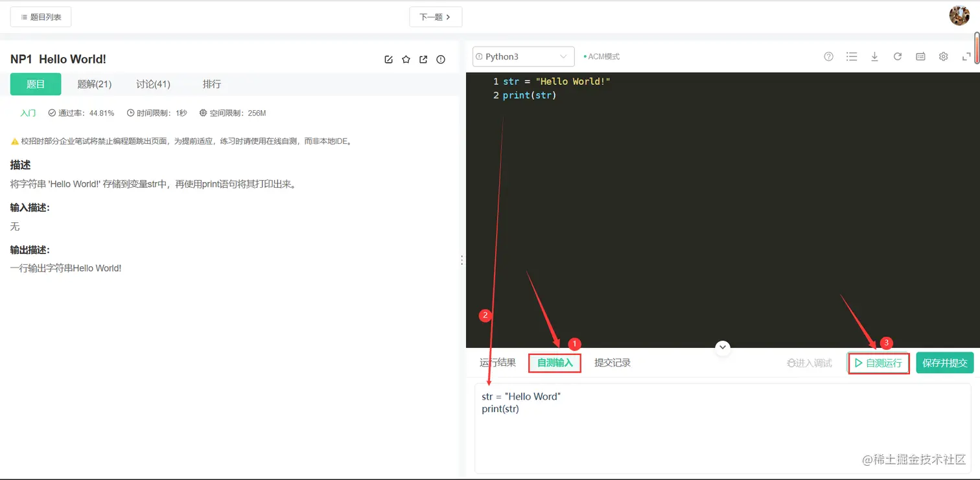Click the 进入调试 debug button
Viewport: 980px width, 480px height.
(810, 363)
